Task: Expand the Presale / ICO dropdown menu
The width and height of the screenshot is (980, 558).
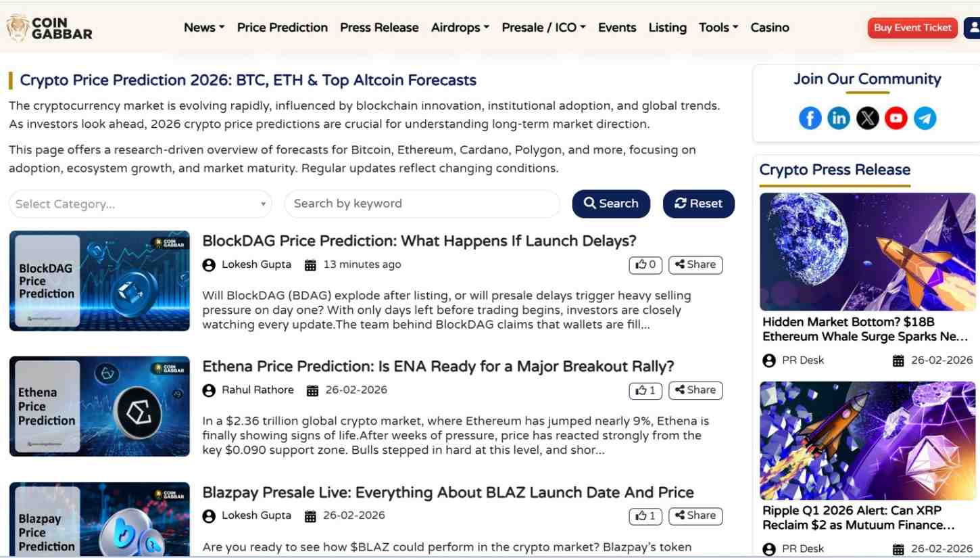Action: click(x=543, y=28)
